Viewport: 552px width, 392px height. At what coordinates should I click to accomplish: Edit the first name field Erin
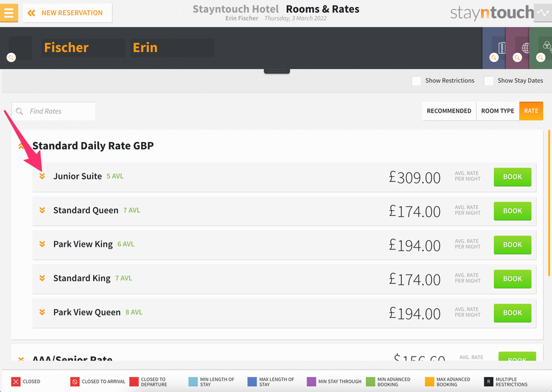pos(172,48)
